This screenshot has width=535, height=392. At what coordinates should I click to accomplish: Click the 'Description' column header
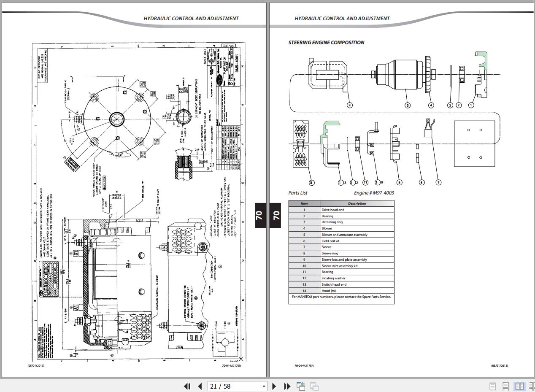(x=357, y=203)
